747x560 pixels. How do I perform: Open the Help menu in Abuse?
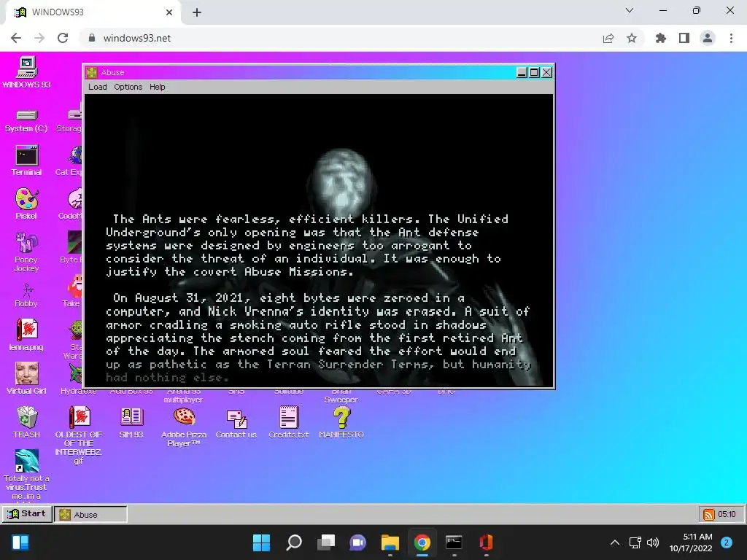158,87
